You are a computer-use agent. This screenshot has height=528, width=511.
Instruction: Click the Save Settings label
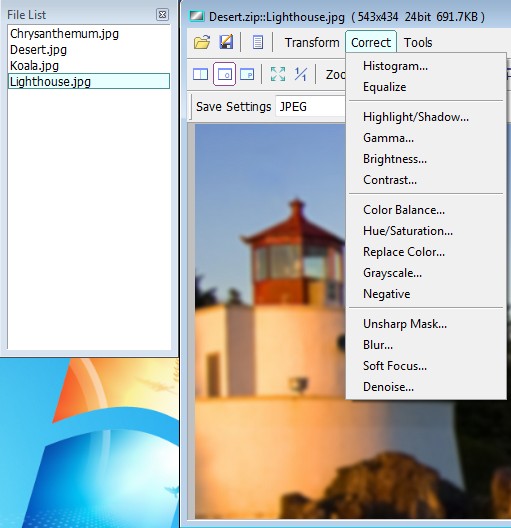click(x=234, y=107)
